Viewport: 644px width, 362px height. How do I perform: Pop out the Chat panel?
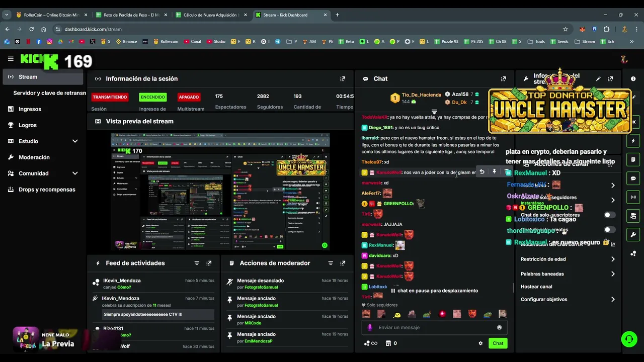tap(503, 79)
